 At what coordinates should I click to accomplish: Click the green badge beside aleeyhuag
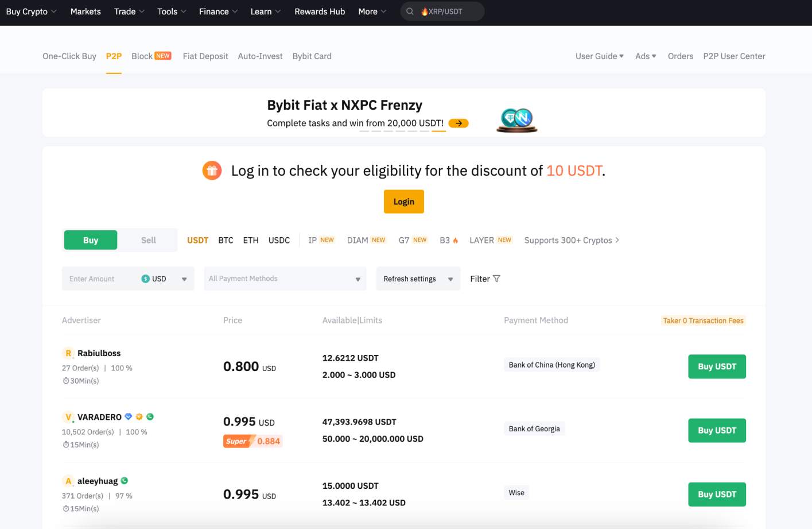pos(125,481)
